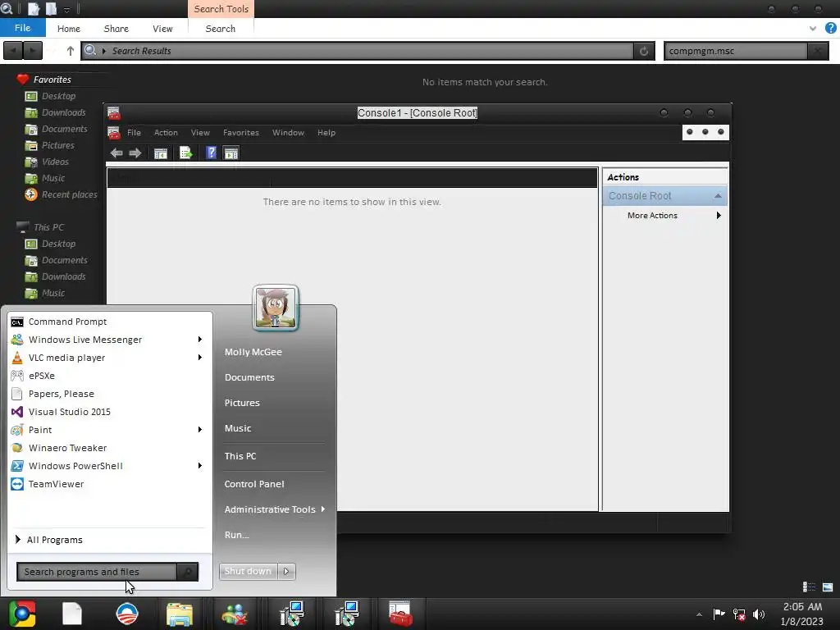Click the Explorer refresh button
The width and height of the screenshot is (840, 630).
pos(644,51)
